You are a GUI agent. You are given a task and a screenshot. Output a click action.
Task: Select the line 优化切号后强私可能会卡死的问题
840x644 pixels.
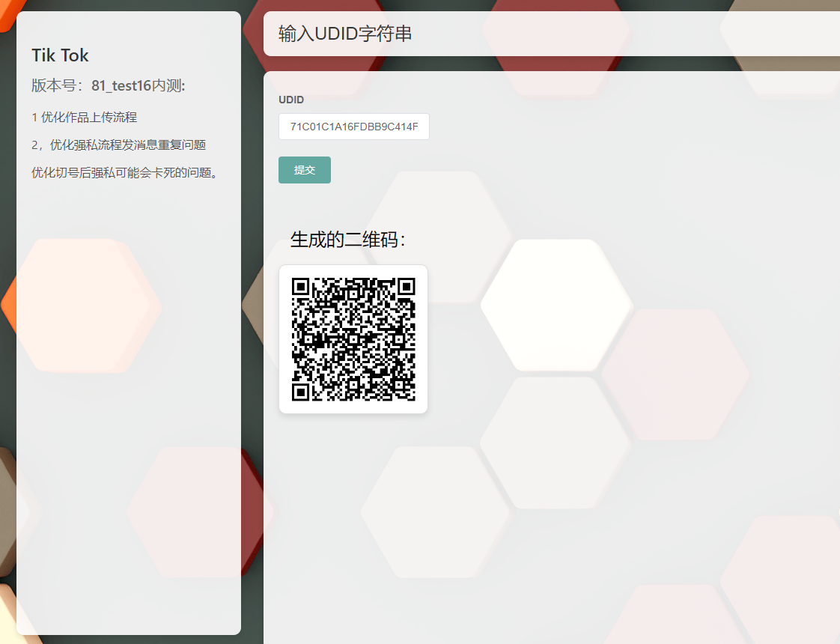click(124, 173)
